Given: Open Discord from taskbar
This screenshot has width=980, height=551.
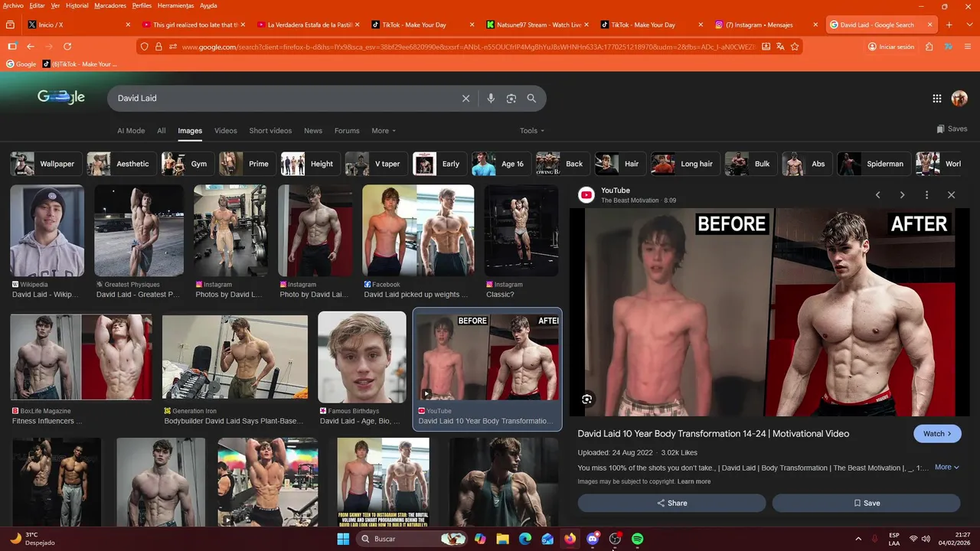Looking at the screenshot, I should point(593,539).
